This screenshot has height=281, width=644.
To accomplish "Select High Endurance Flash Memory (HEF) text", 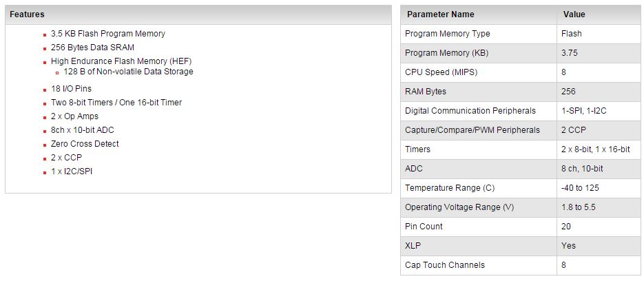I will [121, 61].
